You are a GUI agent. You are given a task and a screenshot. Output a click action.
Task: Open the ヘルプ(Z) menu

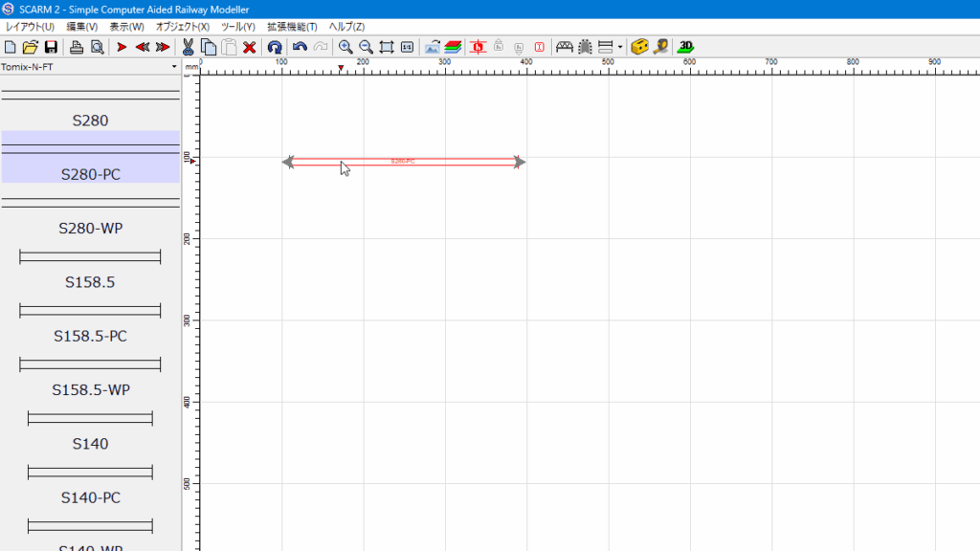(x=346, y=27)
